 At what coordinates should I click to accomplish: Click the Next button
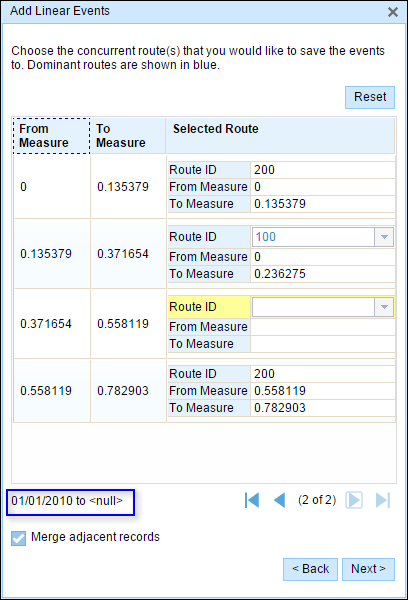click(368, 569)
